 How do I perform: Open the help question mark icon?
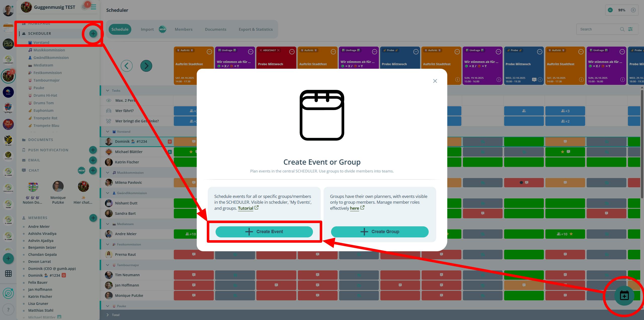pos(8,310)
